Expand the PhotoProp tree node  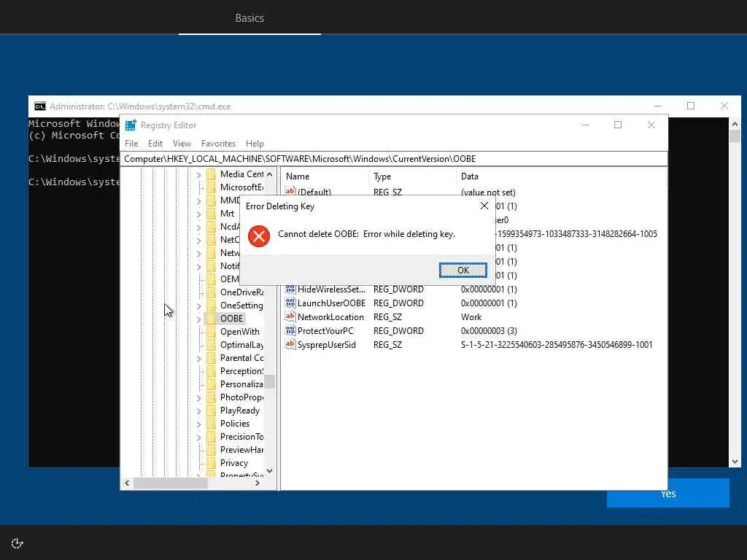[x=198, y=398]
